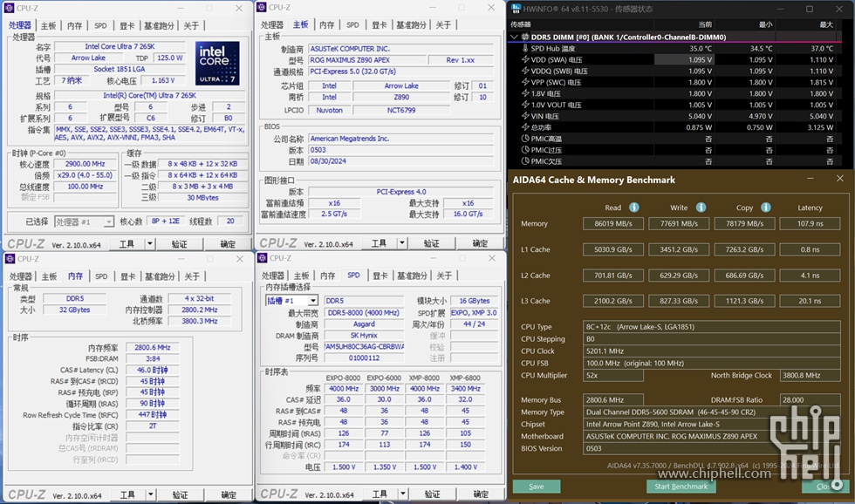Open the 工具 dropdown arrow in the CPU-Z SPD window
Viewport: 855px width, 504px height.
tap(403, 494)
